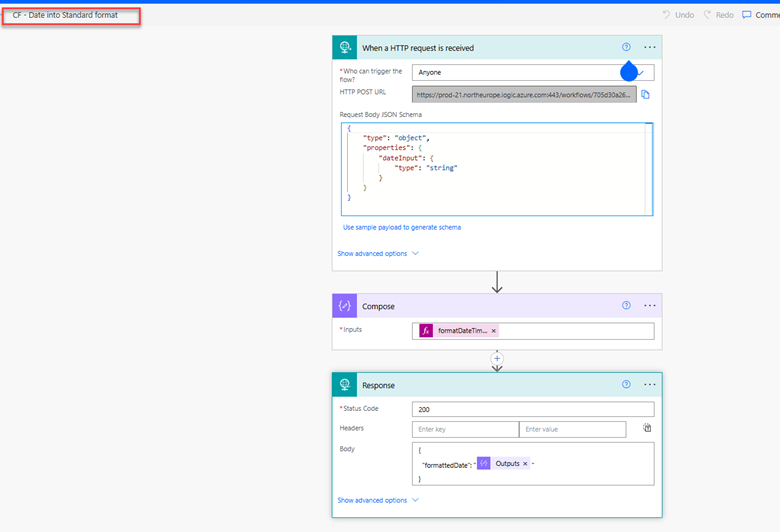Insert a new step between Compose and Response
780x532 pixels.
[497, 358]
